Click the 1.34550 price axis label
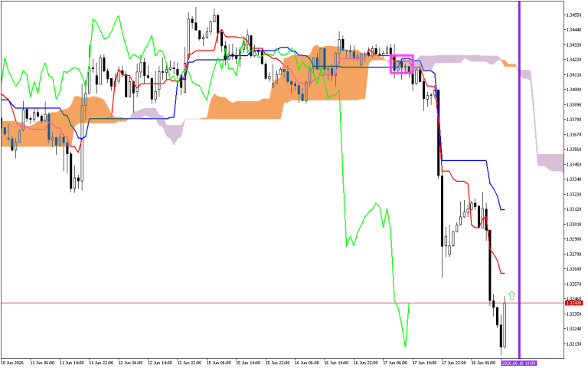Image resolution: width=588 pixels, height=368 pixels. (574, 15)
